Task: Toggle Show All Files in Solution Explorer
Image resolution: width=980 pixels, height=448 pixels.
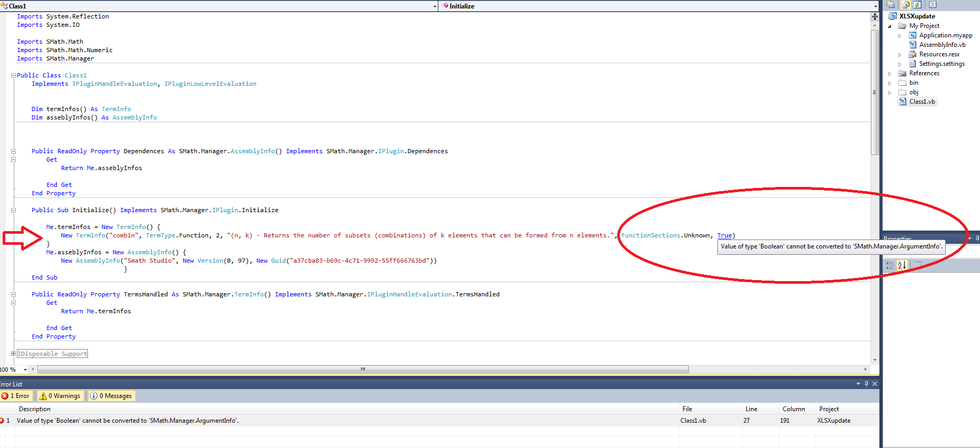Action: (905, 5)
